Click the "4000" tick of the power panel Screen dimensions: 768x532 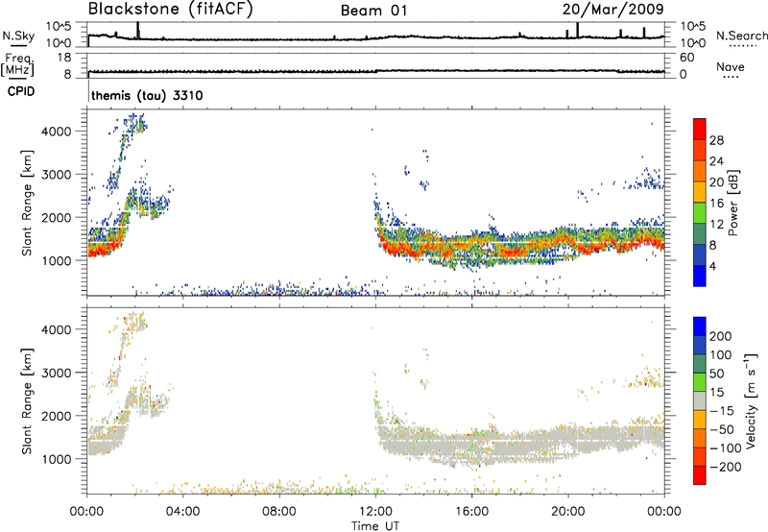(x=57, y=132)
